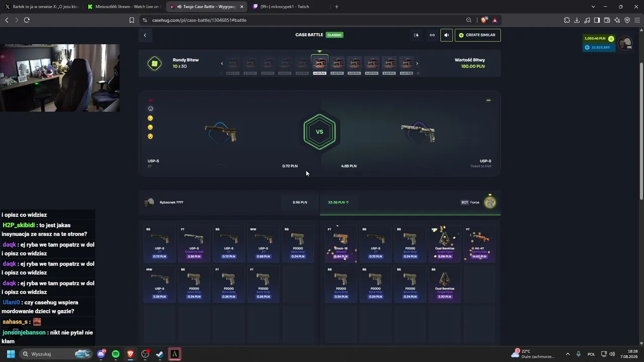Click the Glock-18 Weasel drop card
This screenshot has height=362, width=644.
click(341, 244)
